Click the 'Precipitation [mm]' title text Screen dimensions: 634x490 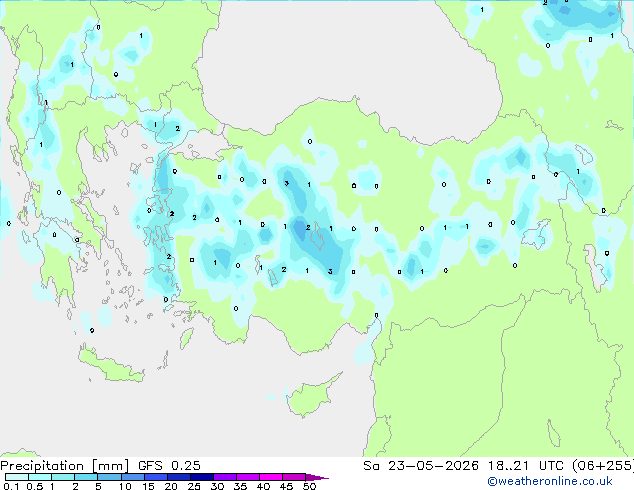click(65, 466)
